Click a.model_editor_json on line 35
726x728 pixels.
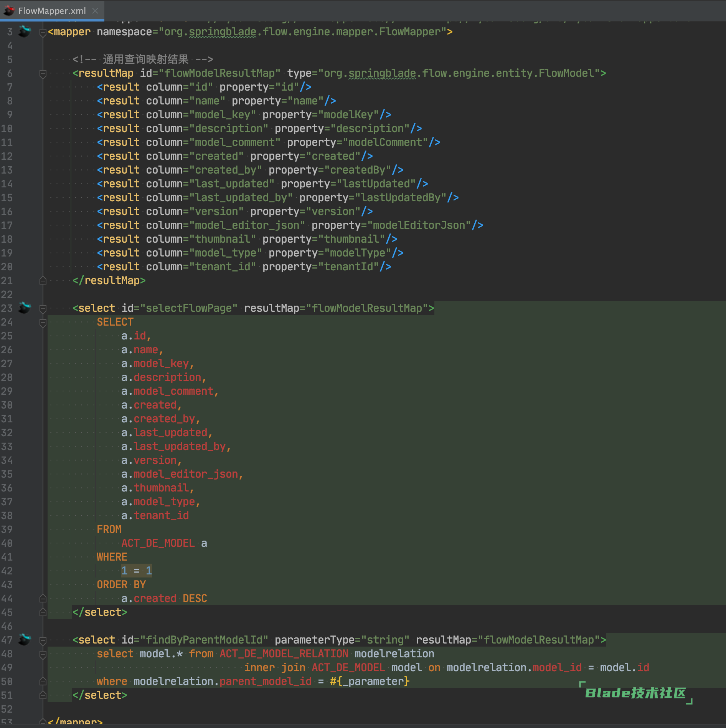point(180,474)
